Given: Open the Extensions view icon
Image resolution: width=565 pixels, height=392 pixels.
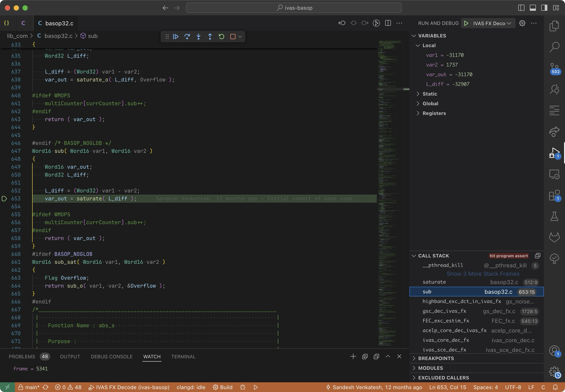Looking at the screenshot, I should click(554, 196).
